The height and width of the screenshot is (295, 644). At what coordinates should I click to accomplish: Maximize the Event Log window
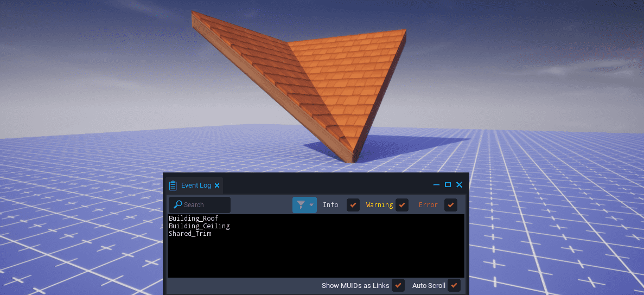pyautogui.click(x=448, y=185)
